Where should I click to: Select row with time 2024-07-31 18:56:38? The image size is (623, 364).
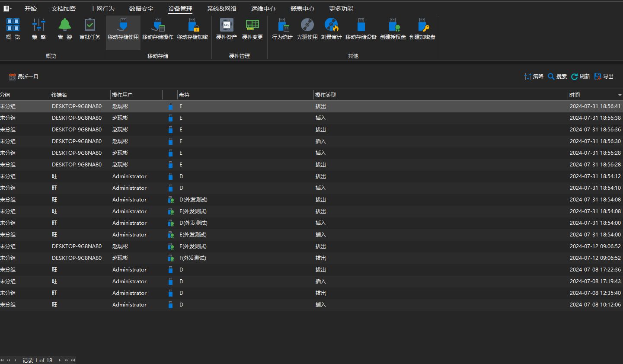click(x=311, y=118)
